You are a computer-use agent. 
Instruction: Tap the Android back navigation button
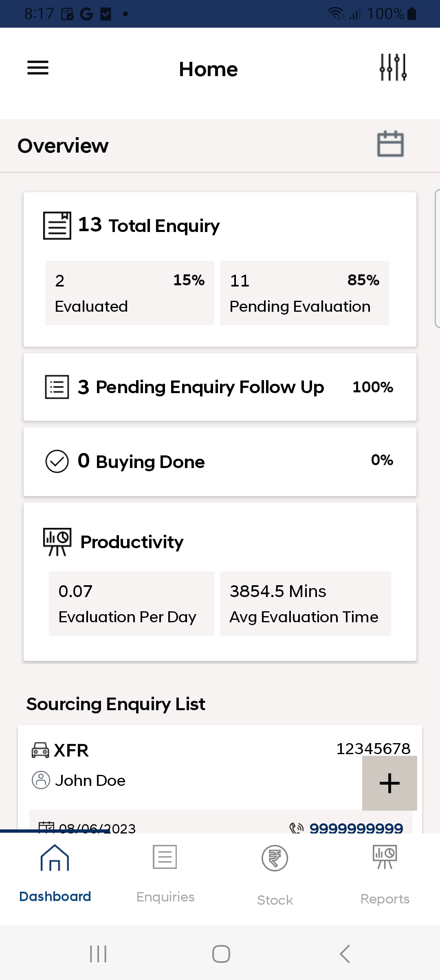coord(345,954)
